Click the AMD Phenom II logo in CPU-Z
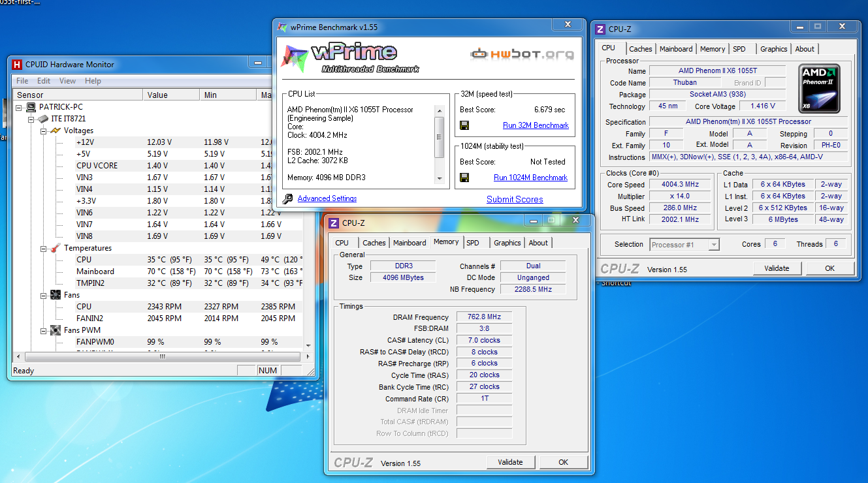The width and height of the screenshot is (868, 483). (x=820, y=88)
